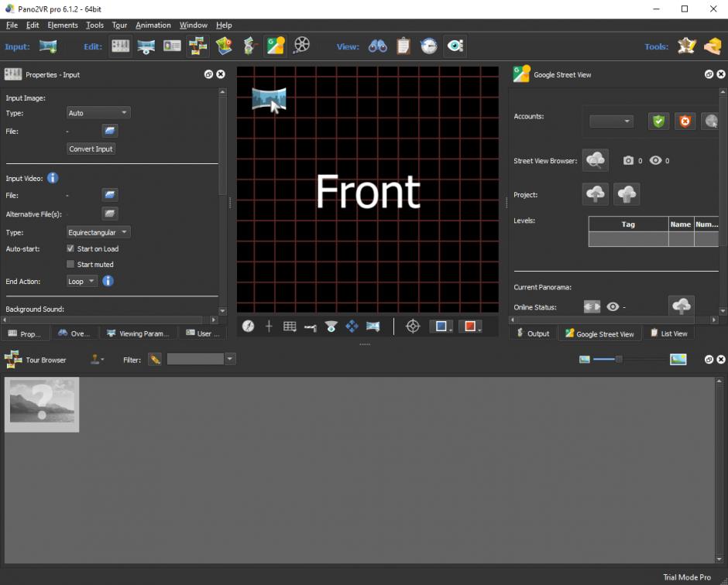Upload project to Street View cloud icon
728x585 pixels.
(x=596, y=194)
